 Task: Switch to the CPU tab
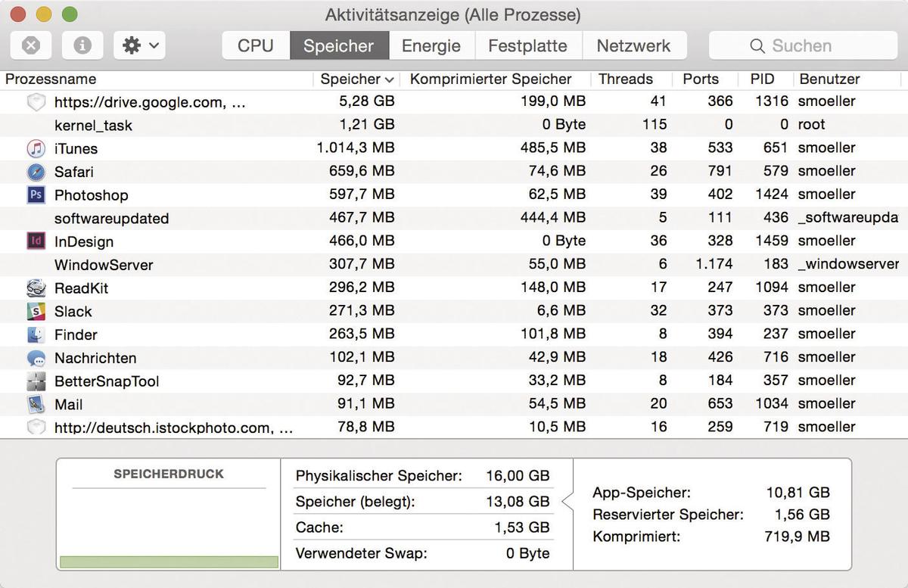256,45
